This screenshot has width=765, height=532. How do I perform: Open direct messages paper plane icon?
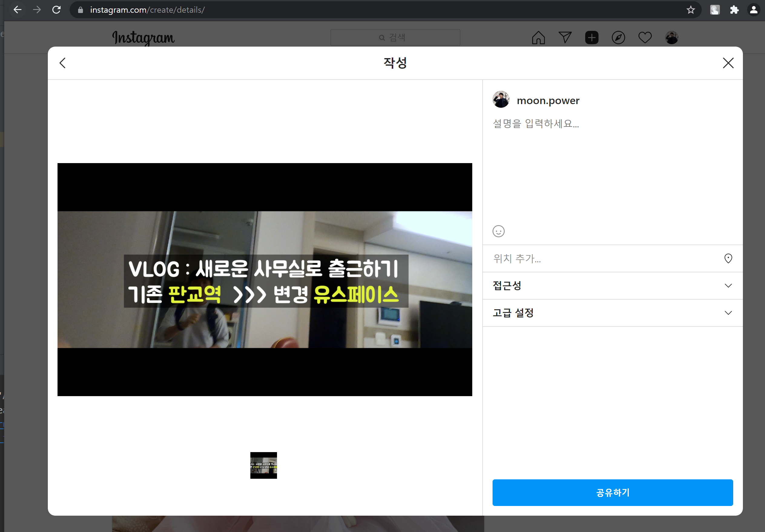[x=565, y=38]
